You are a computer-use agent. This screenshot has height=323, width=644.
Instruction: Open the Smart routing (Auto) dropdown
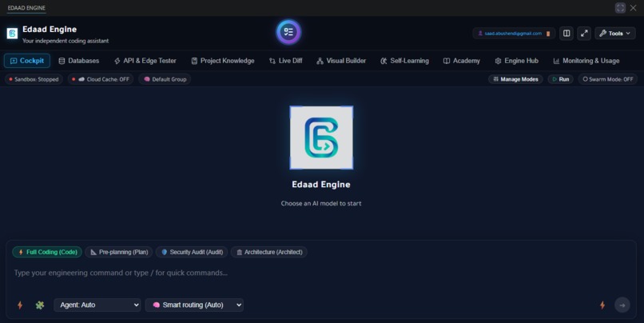pos(194,305)
